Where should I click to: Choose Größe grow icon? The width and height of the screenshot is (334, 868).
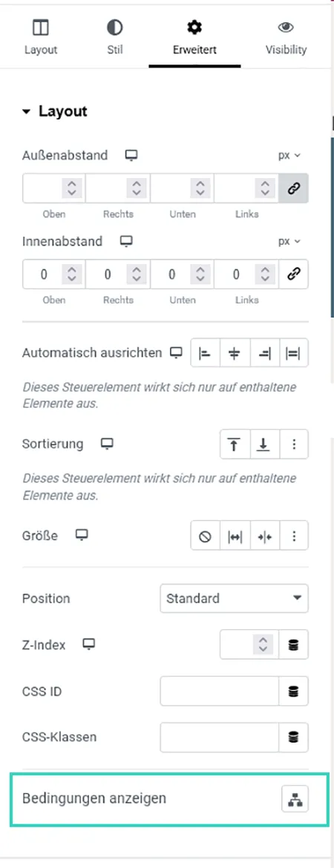pos(235,536)
